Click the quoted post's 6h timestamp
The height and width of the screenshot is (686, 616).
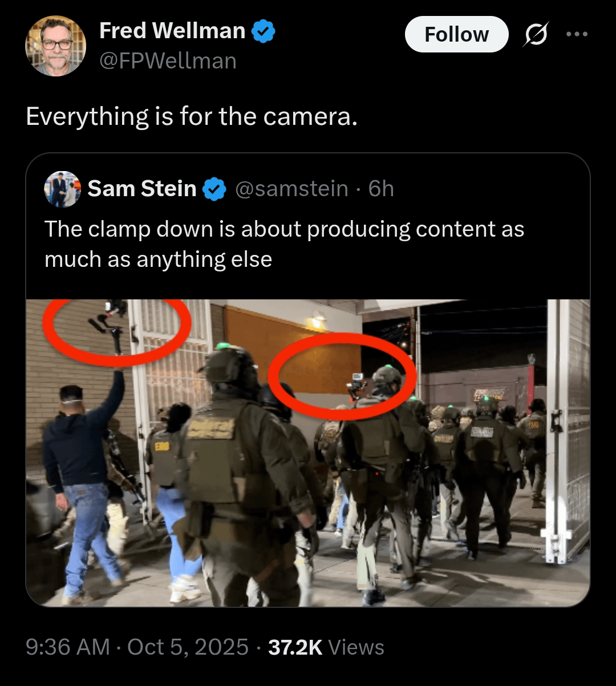tap(381, 189)
